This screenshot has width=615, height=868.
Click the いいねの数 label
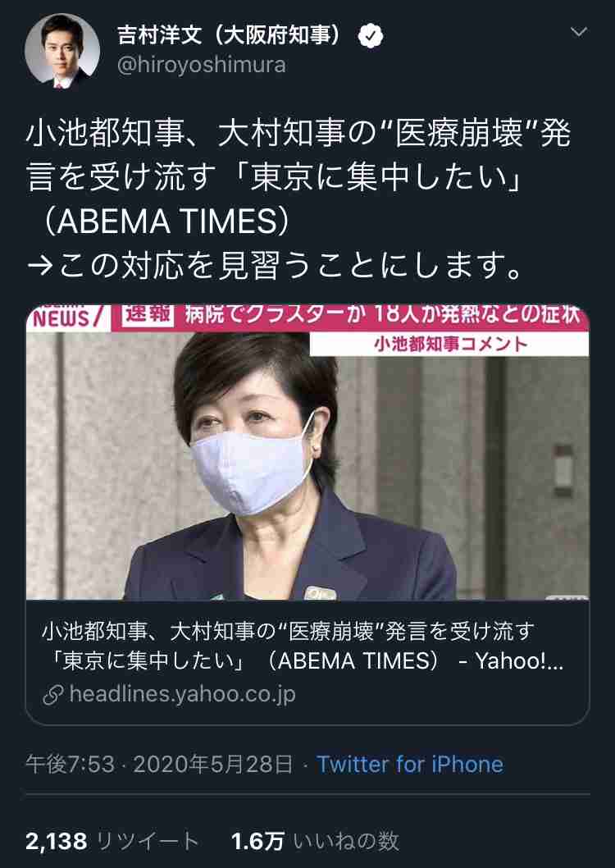tap(346, 842)
